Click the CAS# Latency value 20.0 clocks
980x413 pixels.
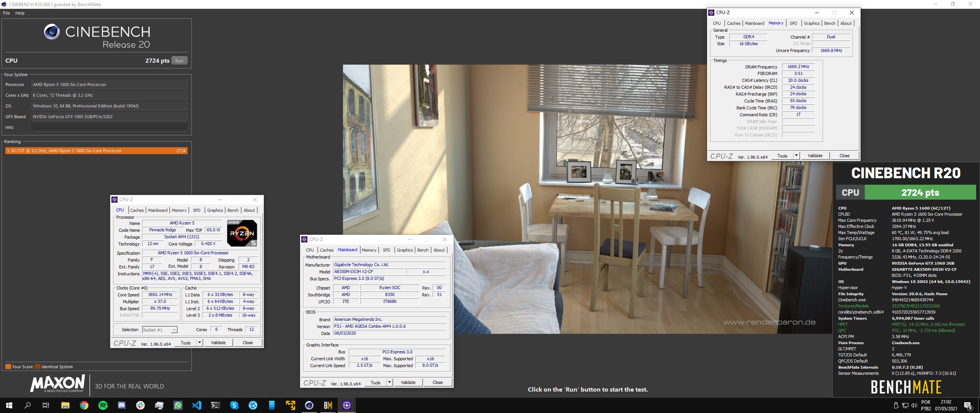click(798, 80)
